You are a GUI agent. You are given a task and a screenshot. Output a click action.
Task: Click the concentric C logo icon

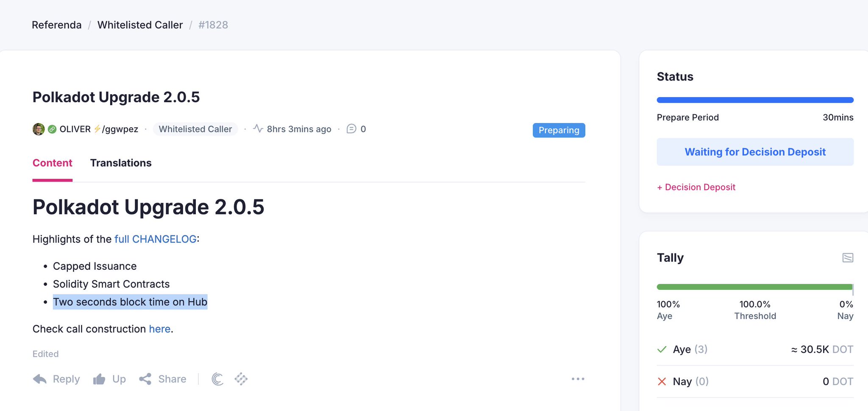pyautogui.click(x=217, y=379)
